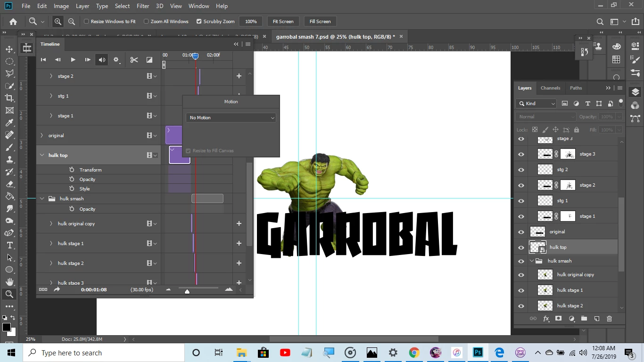Open the Normal blend mode dropdown

pyautogui.click(x=546, y=116)
